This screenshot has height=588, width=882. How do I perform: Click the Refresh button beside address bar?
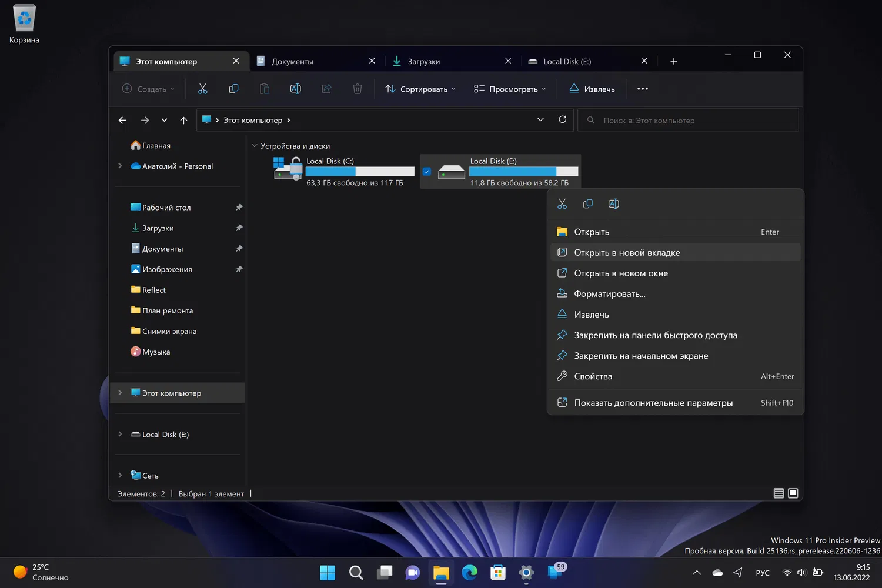click(x=562, y=120)
